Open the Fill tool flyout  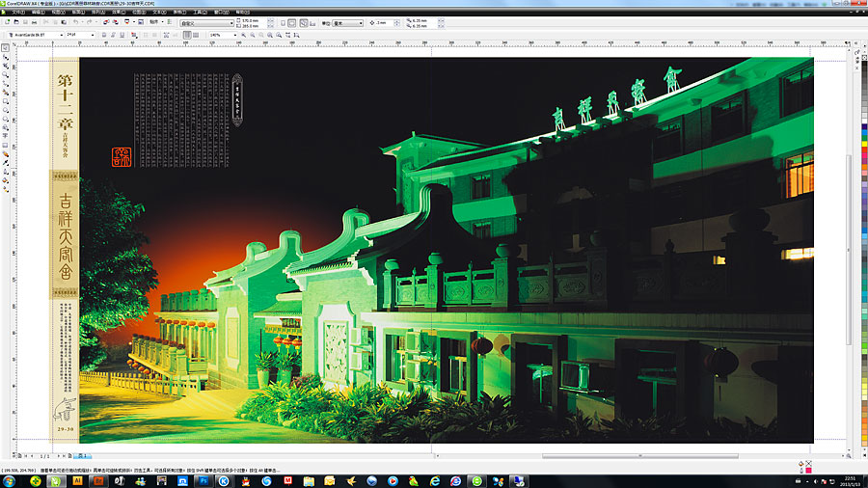click(x=6, y=180)
